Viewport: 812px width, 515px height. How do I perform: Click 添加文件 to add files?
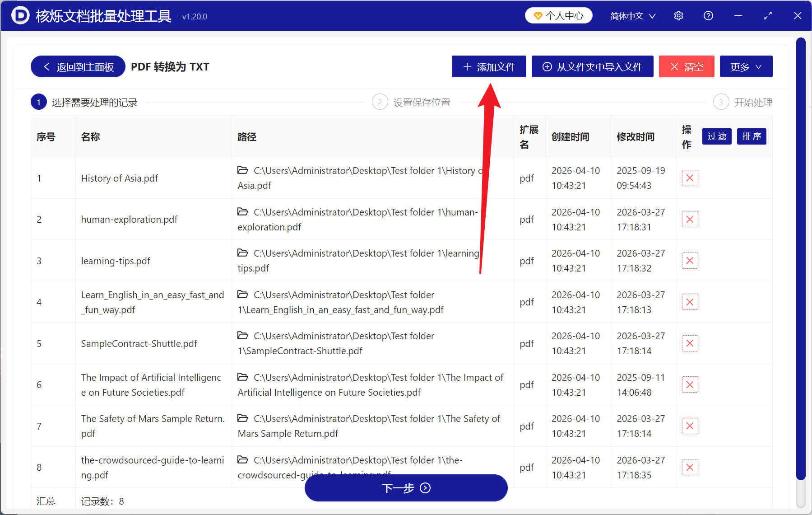[x=489, y=66]
